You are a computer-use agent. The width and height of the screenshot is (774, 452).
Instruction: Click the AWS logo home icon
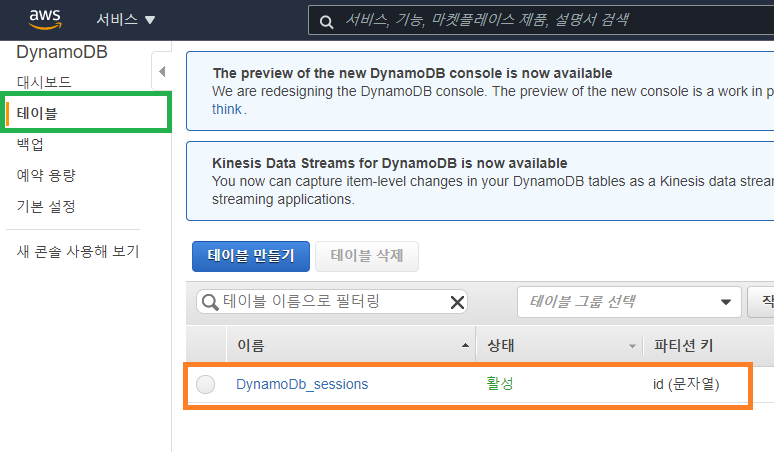click(x=45, y=19)
